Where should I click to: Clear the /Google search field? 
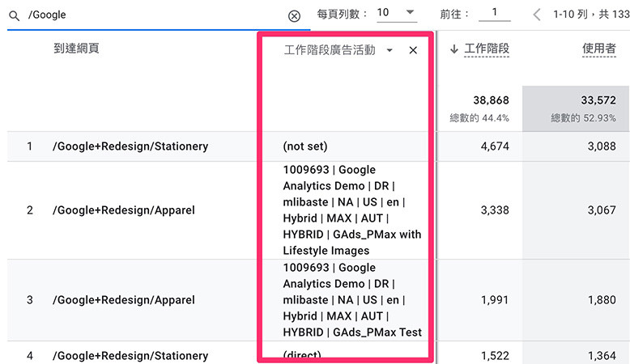point(294,16)
